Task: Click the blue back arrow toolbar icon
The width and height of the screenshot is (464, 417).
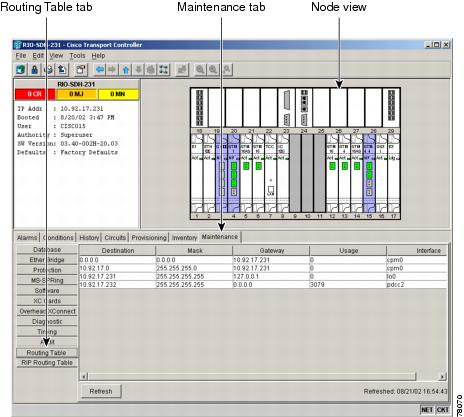Action: [99, 70]
